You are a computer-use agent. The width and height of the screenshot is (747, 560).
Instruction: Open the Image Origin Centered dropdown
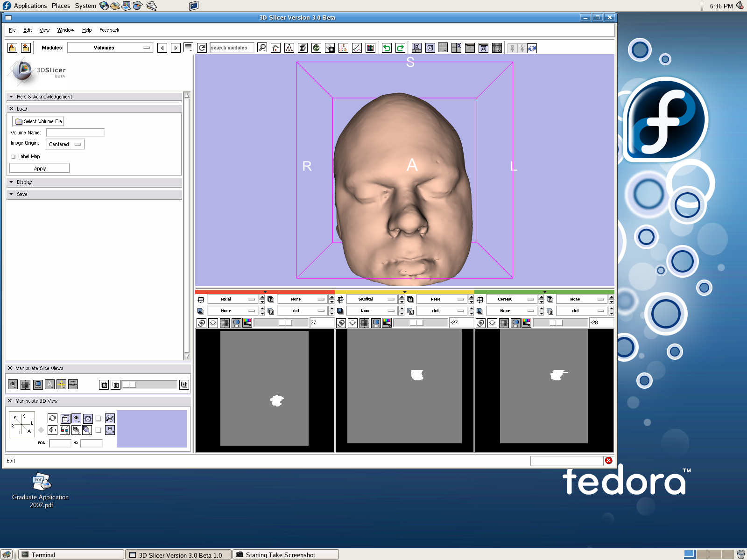coord(65,144)
